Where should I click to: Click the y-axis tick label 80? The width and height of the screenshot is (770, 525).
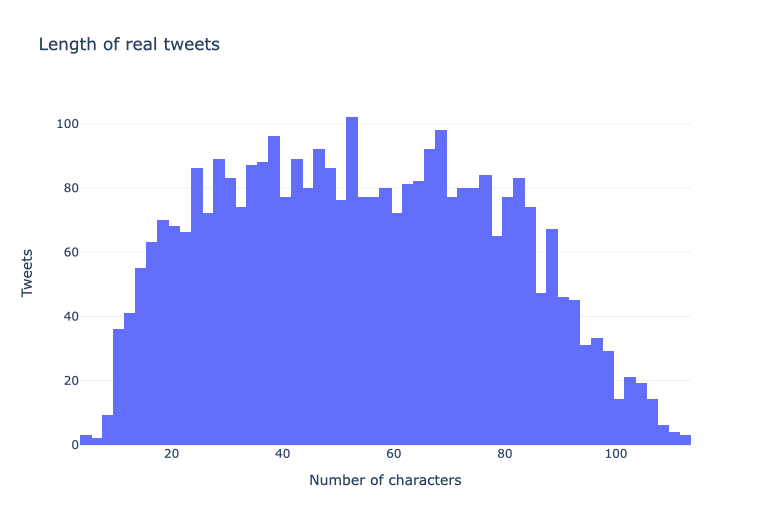tap(71, 188)
